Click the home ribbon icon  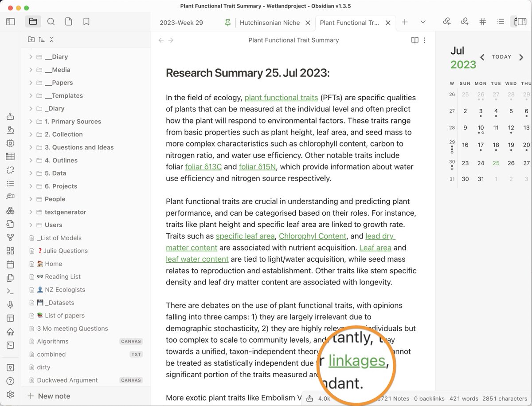click(x=11, y=331)
